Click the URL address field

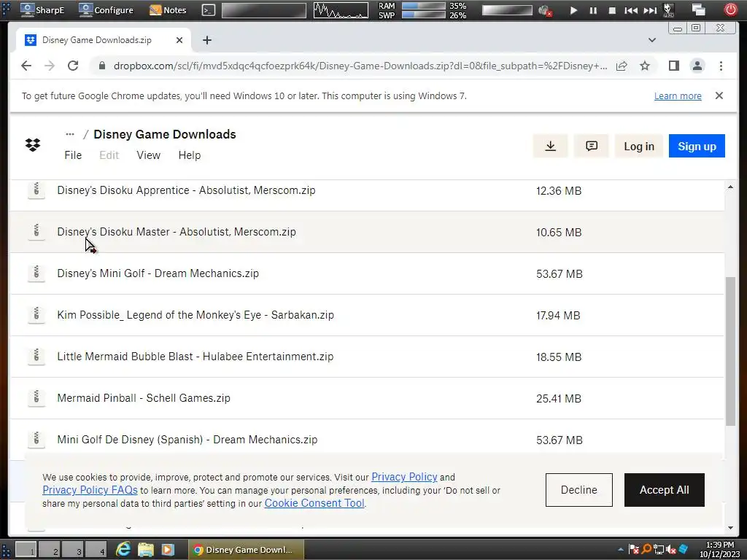[360, 66]
